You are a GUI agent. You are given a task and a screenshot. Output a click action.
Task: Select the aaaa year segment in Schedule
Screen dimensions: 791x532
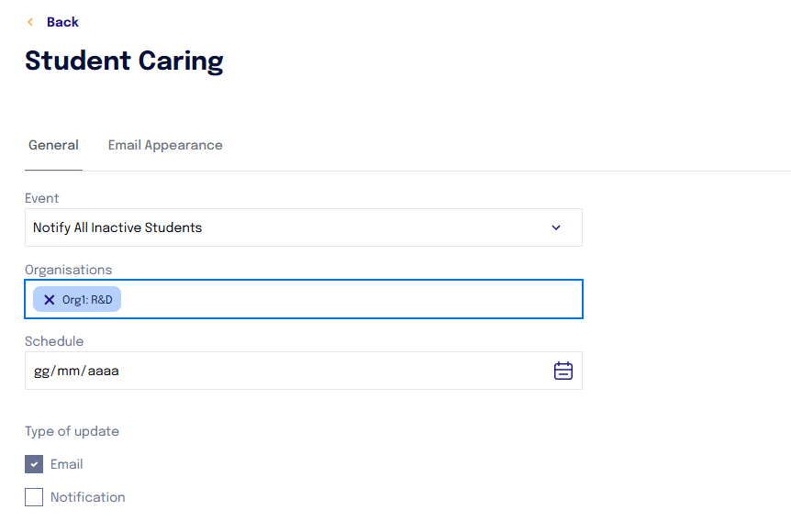point(104,371)
